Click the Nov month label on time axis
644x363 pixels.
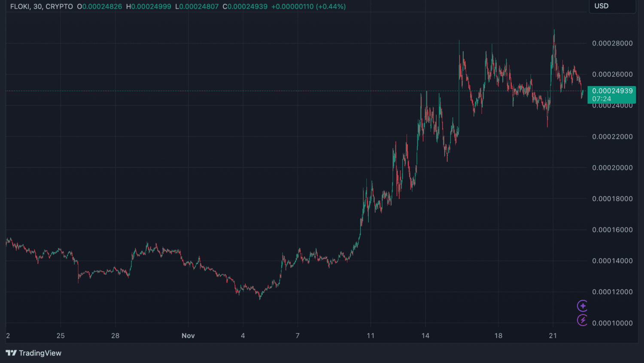coord(188,336)
